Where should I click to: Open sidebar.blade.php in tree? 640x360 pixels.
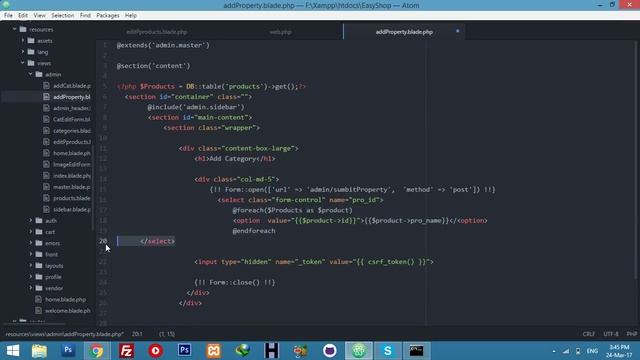(x=72, y=209)
